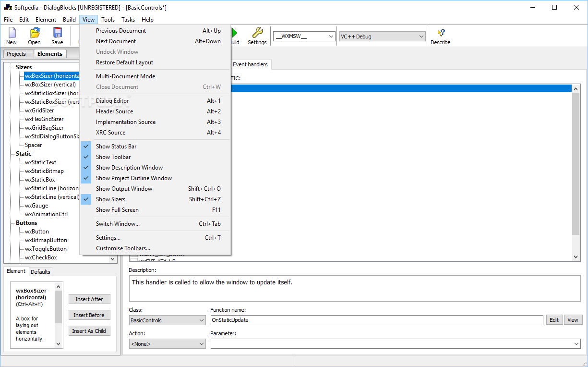The width and height of the screenshot is (588, 367).
Task: Switch to the Defaults tab
Action: point(40,272)
